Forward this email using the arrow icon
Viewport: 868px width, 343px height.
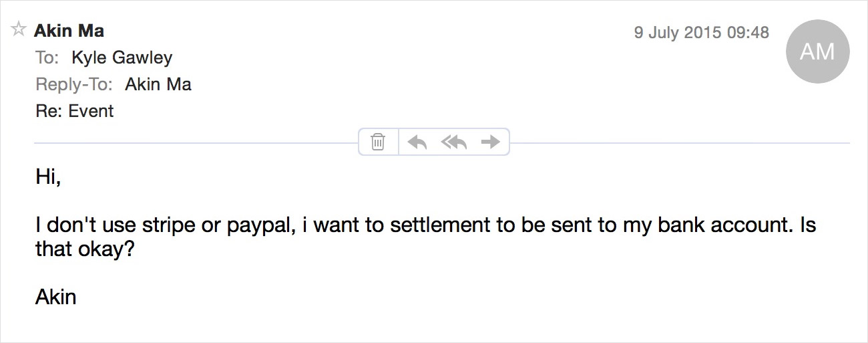pyautogui.click(x=491, y=142)
